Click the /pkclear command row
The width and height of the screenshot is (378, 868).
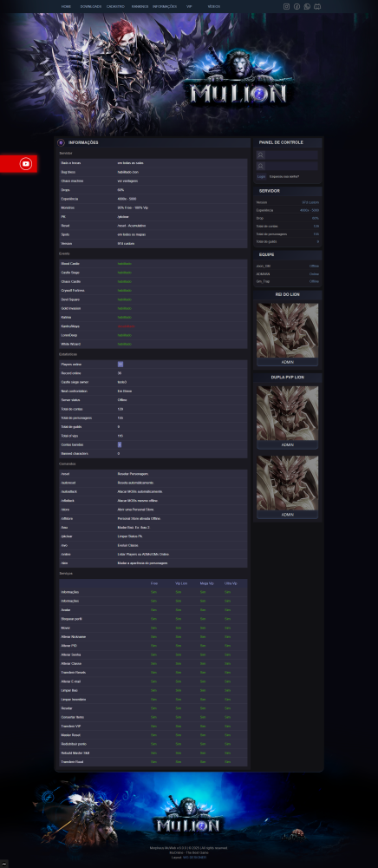153,536
